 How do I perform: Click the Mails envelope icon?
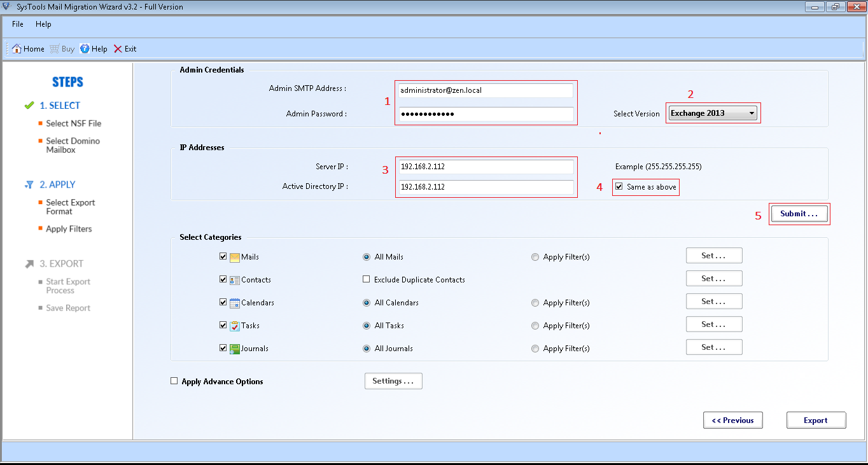(x=234, y=257)
